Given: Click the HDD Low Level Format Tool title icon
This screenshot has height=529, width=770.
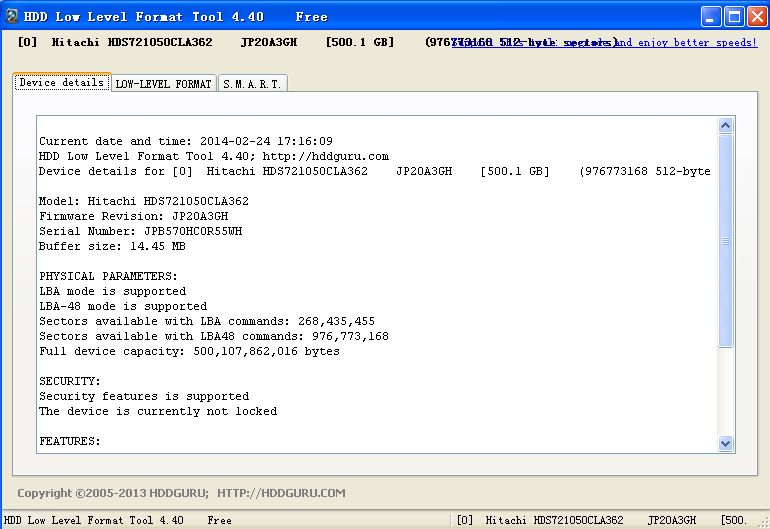Looking at the screenshot, I should point(12,16).
